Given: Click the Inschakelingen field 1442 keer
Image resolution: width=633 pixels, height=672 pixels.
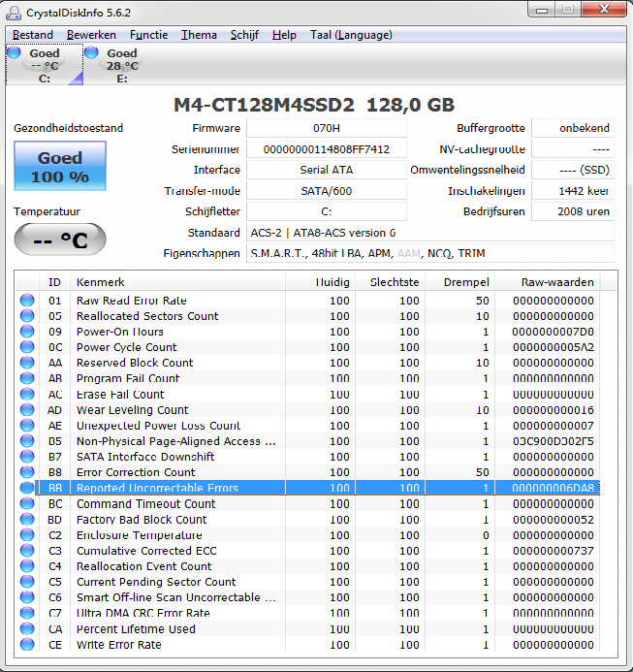Looking at the screenshot, I should tap(573, 191).
